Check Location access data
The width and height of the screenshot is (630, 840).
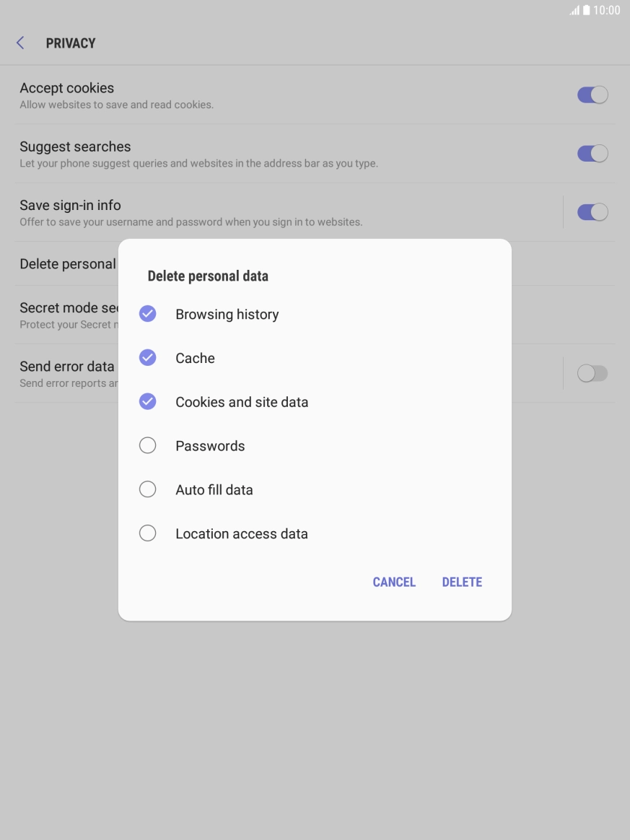(x=147, y=533)
